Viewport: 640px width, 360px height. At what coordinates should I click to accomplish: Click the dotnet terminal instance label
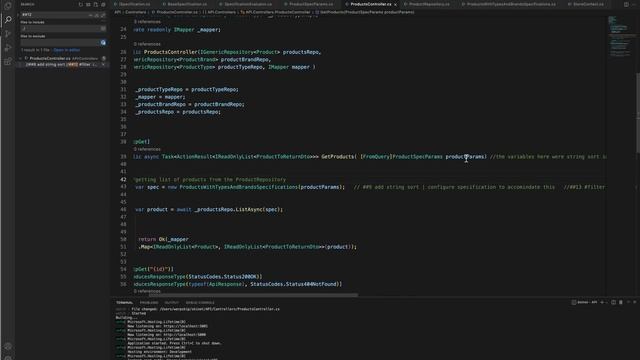coord(584,302)
